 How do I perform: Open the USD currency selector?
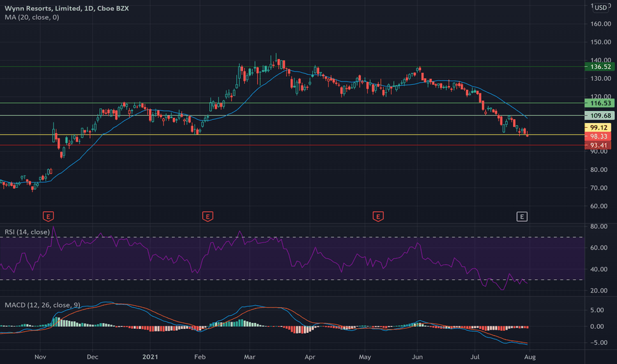[600, 7]
